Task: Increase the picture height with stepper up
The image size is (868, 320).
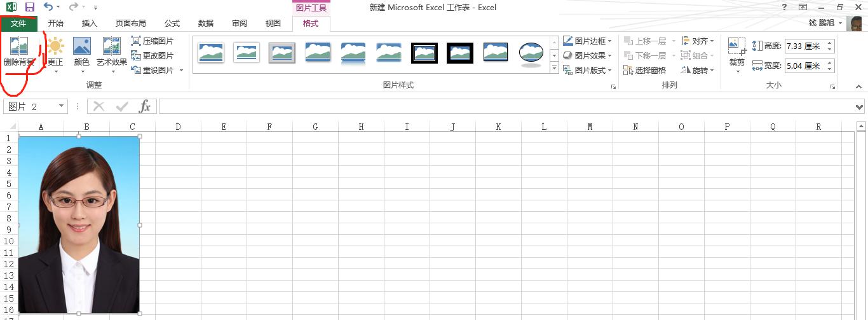Action: point(830,43)
